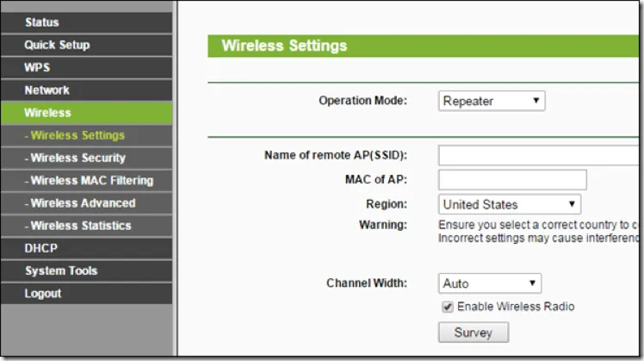Click the Survey button
644x361 pixels.
coord(473,333)
